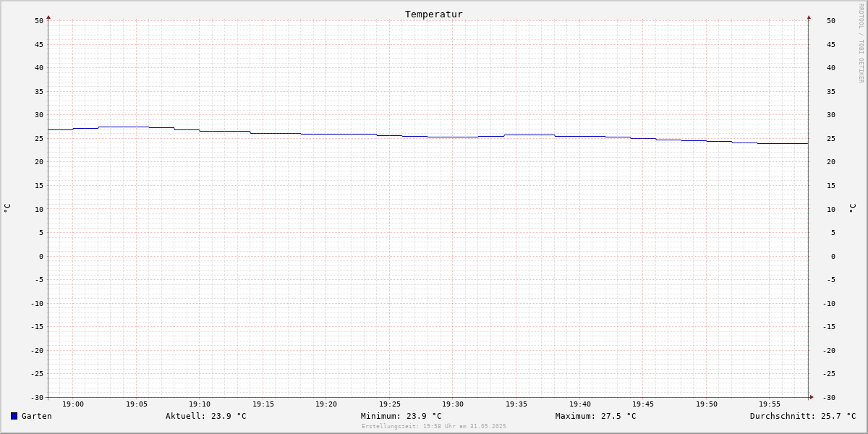Click the 19:00 time axis label

[73, 404]
